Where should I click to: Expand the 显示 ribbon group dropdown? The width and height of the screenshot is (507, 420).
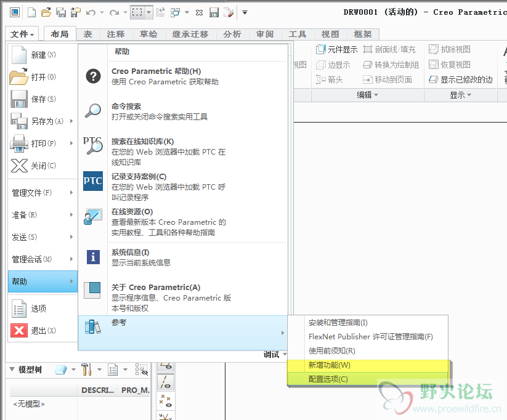(460, 95)
